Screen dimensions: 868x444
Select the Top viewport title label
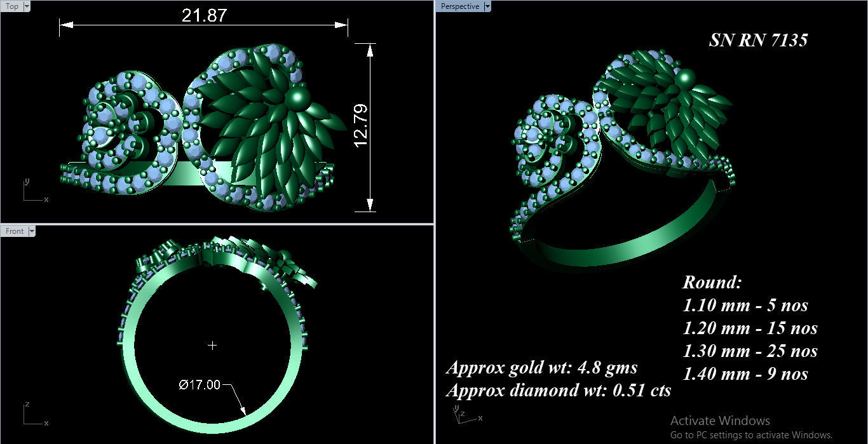tap(12, 6)
